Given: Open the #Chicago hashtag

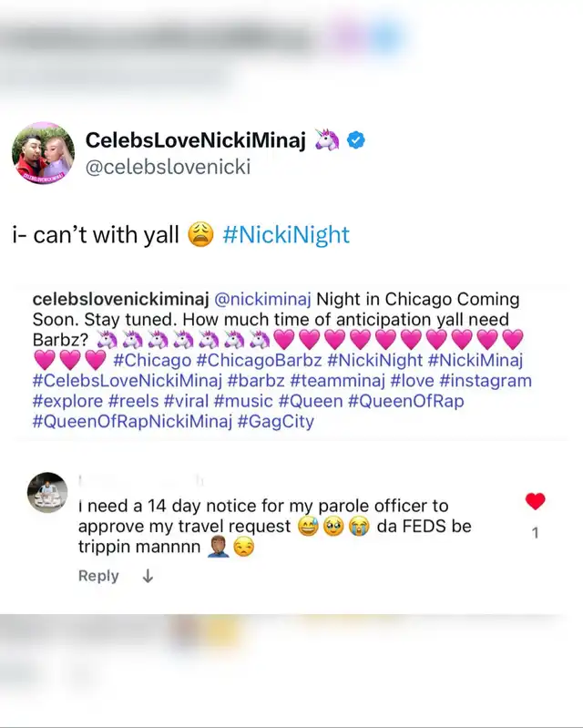Looking at the screenshot, I should click(152, 360).
